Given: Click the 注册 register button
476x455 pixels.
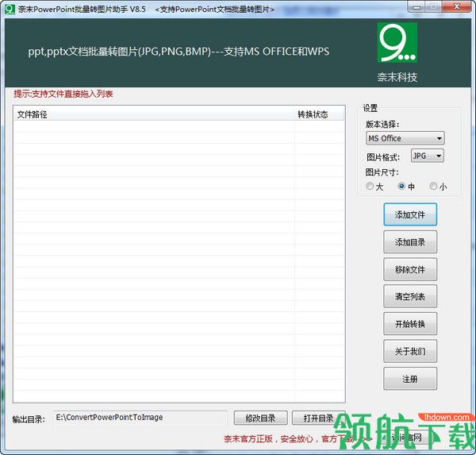Looking at the screenshot, I should point(410,379).
